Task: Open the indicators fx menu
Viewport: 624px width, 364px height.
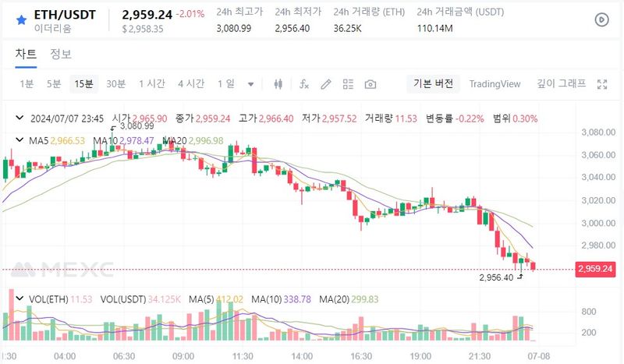Action: click(x=304, y=84)
